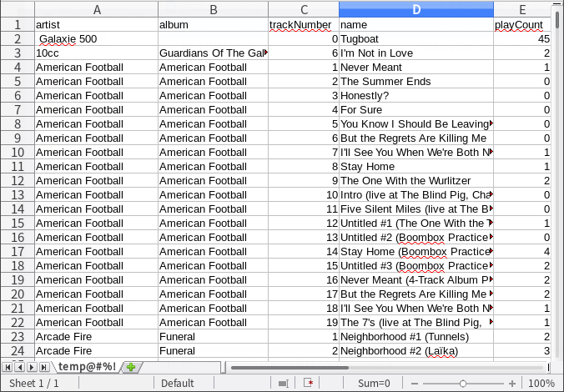This screenshot has width=564, height=392.
Task: Go to last sheet navigation arrow
Action: tap(44, 367)
